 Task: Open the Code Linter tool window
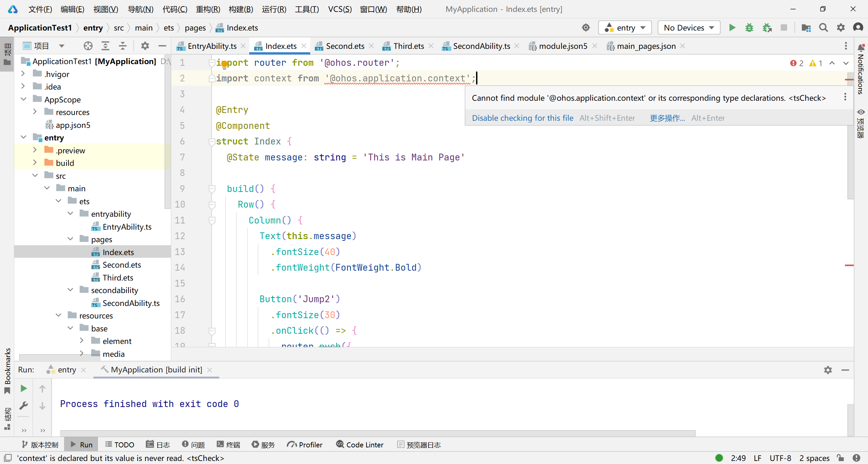tap(360, 444)
